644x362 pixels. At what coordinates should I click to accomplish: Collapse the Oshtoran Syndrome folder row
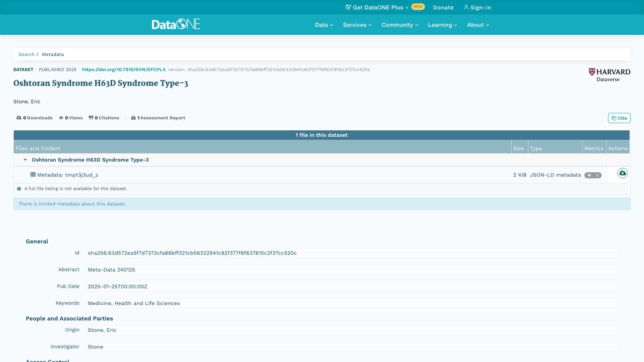coord(26,160)
